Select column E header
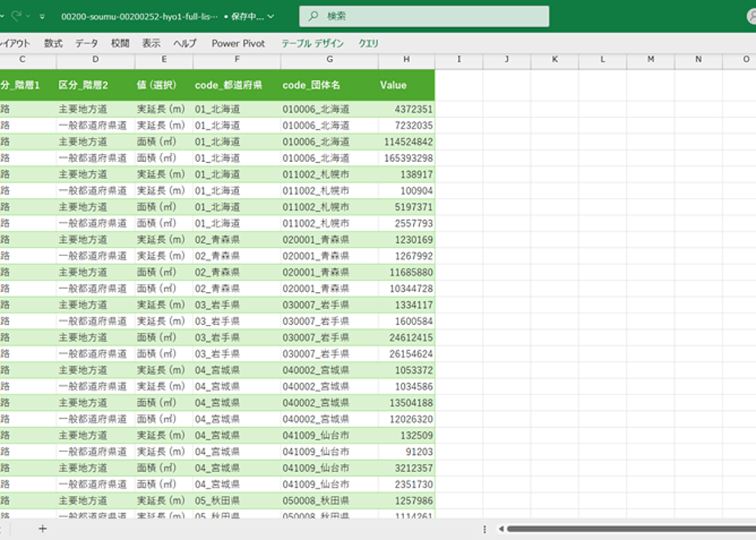The width and height of the screenshot is (756, 540). pos(164,59)
